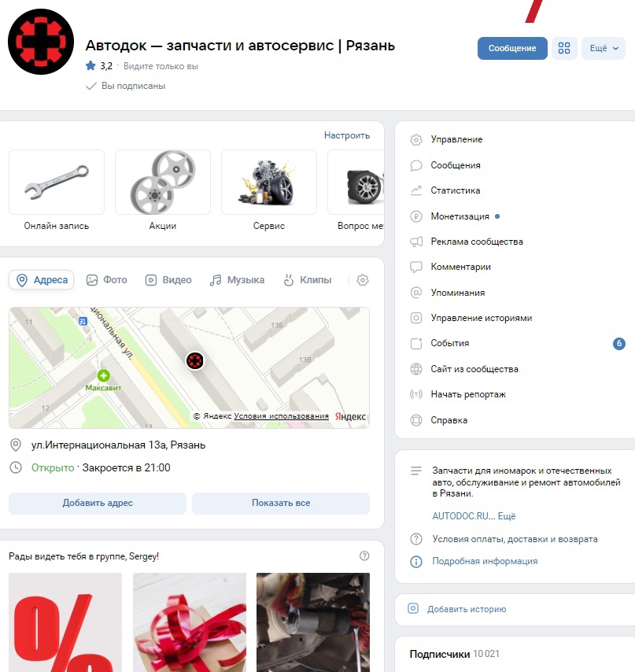Click the Добавить адрес button
The image size is (635, 672).
pos(98,503)
